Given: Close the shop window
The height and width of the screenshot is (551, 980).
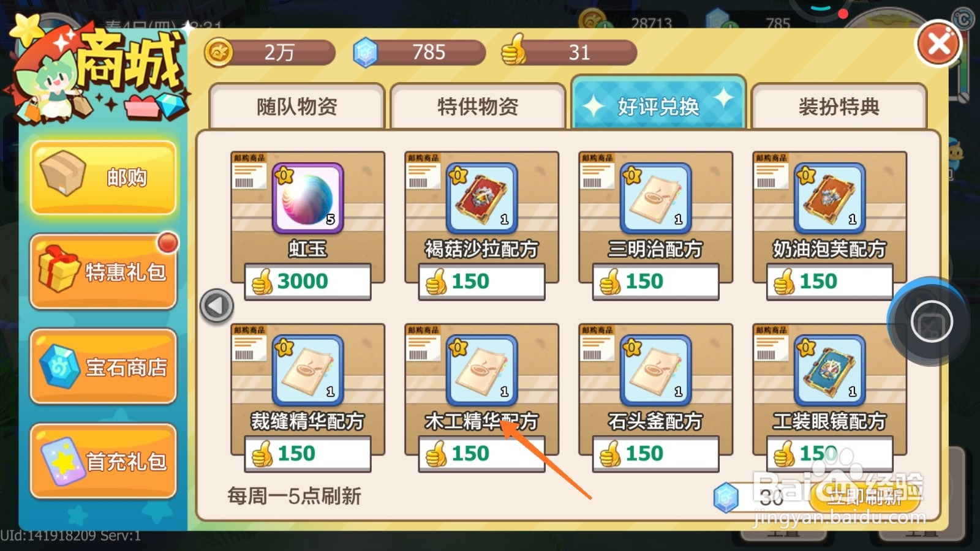Looking at the screenshot, I should pyautogui.click(x=938, y=44).
